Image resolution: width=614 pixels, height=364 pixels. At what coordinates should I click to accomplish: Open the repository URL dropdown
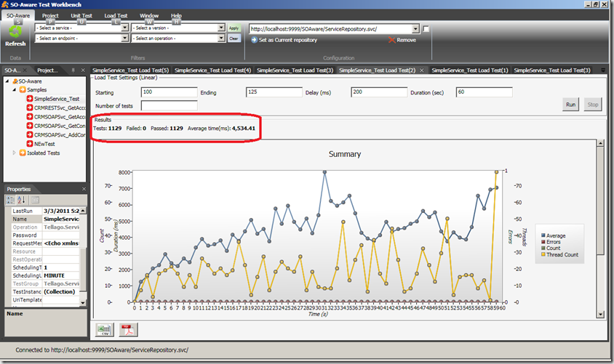click(415, 28)
